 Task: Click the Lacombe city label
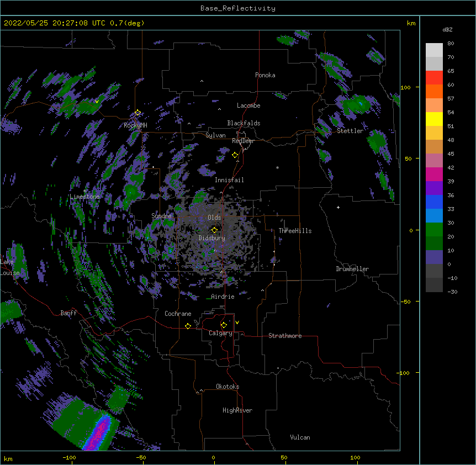tap(248, 105)
